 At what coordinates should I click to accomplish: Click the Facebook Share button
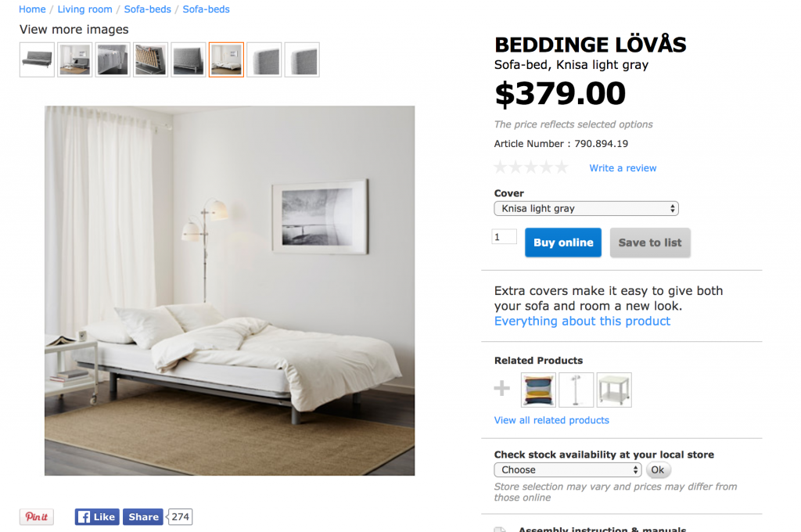pyautogui.click(x=143, y=516)
